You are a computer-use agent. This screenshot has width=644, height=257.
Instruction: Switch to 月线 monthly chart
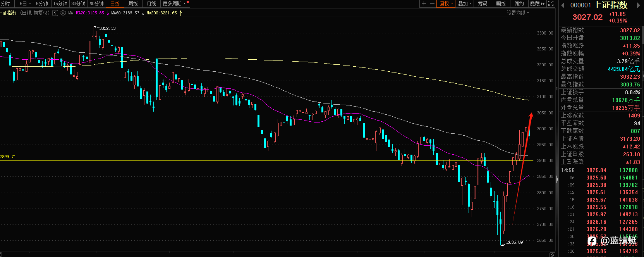pyautogui.click(x=151, y=3)
